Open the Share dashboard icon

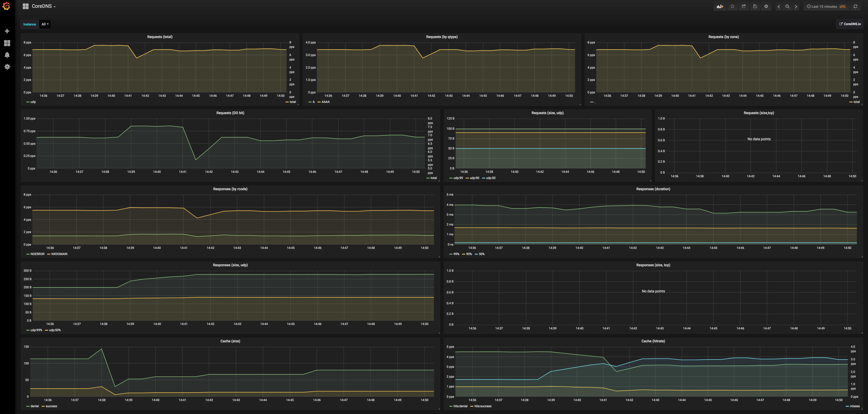pyautogui.click(x=744, y=6)
